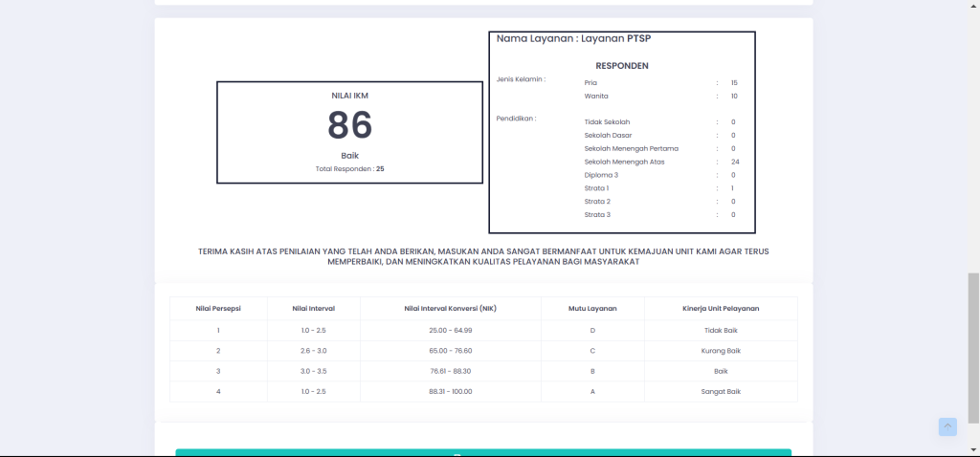Click the Diploma 3 education label
The image size is (980, 457).
601,175
